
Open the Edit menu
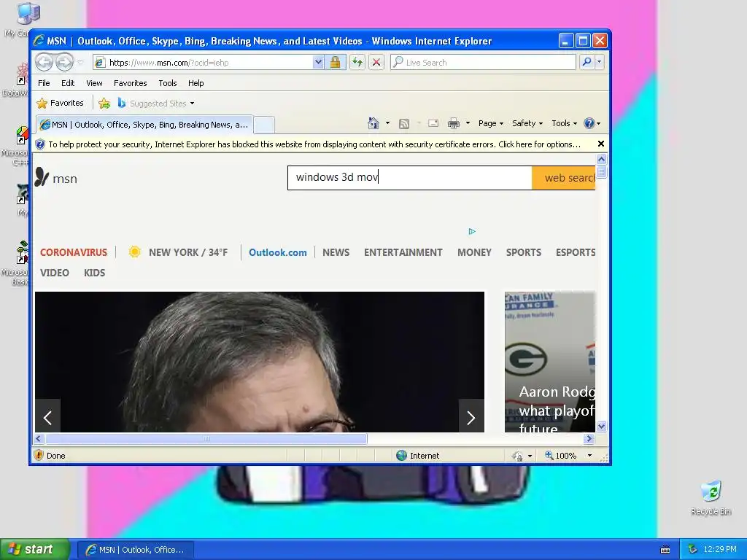(68, 83)
